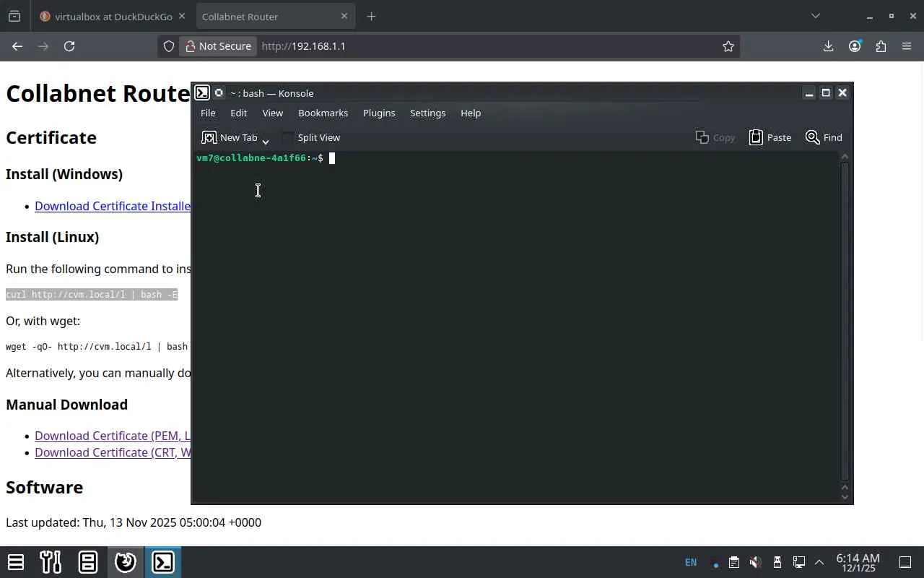Minimize the Konsole window
The height and width of the screenshot is (578, 924).
(x=809, y=92)
